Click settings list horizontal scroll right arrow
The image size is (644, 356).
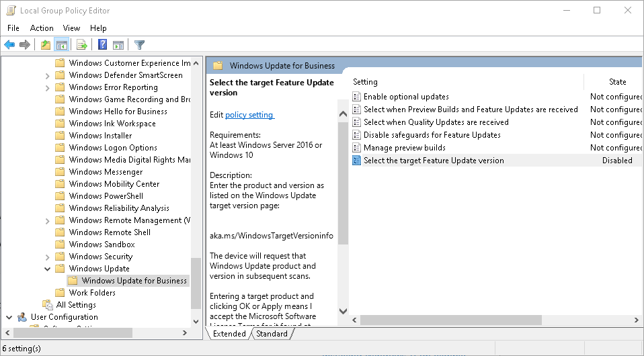click(x=636, y=320)
